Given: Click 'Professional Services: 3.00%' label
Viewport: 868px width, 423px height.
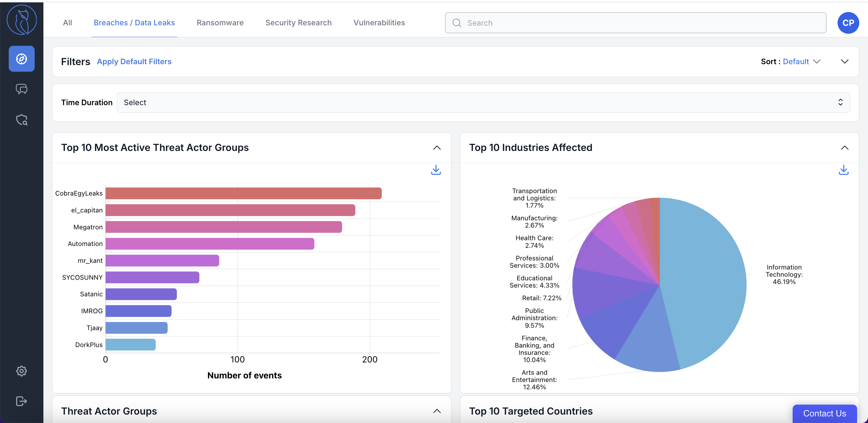Looking at the screenshot, I should point(534,262).
